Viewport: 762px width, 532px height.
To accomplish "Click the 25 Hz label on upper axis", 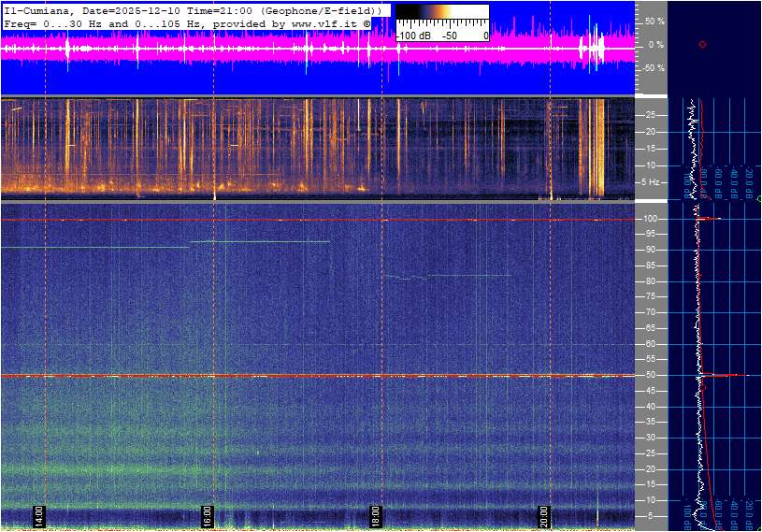I will click(x=649, y=115).
